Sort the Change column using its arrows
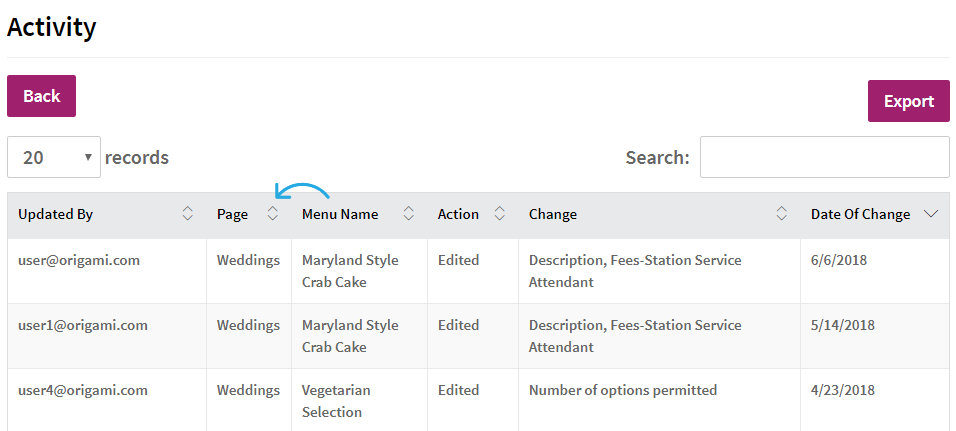The width and height of the screenshot is (956, 431). tap(781, 213)
